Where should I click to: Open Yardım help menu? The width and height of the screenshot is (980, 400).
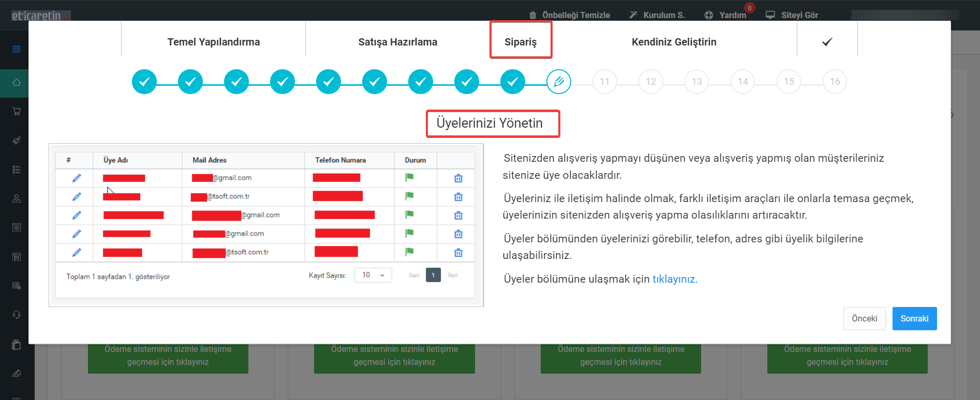click(733, 15)
